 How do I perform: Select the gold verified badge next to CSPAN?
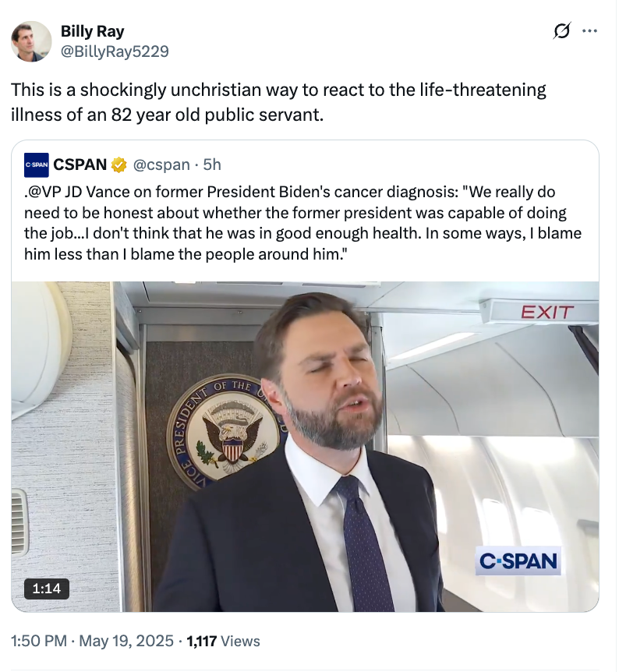117,164
